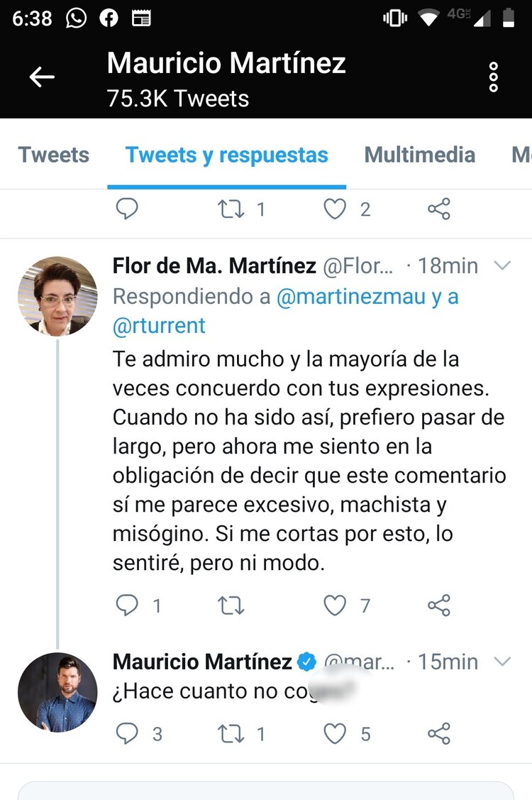Select the Tweets tab
The height and width of the screenshot is (800, 532).
(x=53, y=154)
